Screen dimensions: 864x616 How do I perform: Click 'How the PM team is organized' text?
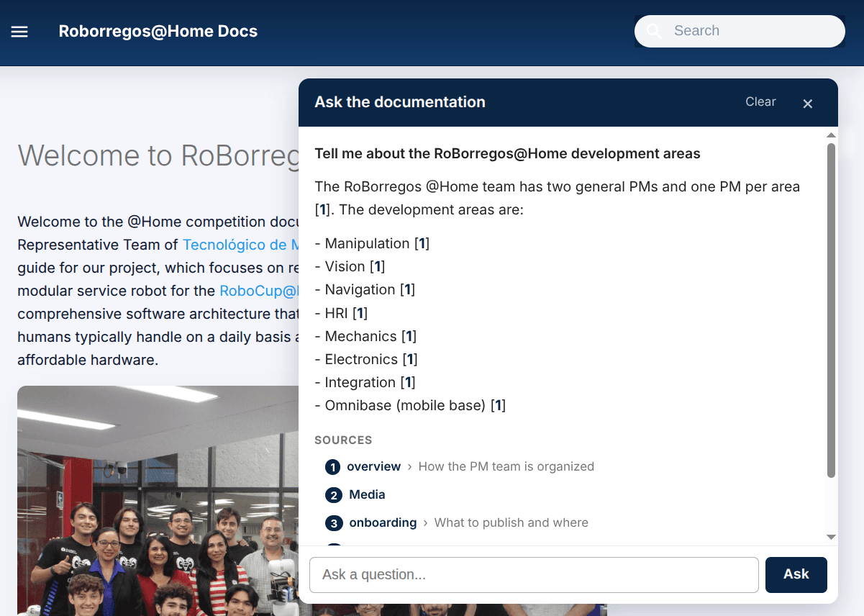click(x=506, y=466)
